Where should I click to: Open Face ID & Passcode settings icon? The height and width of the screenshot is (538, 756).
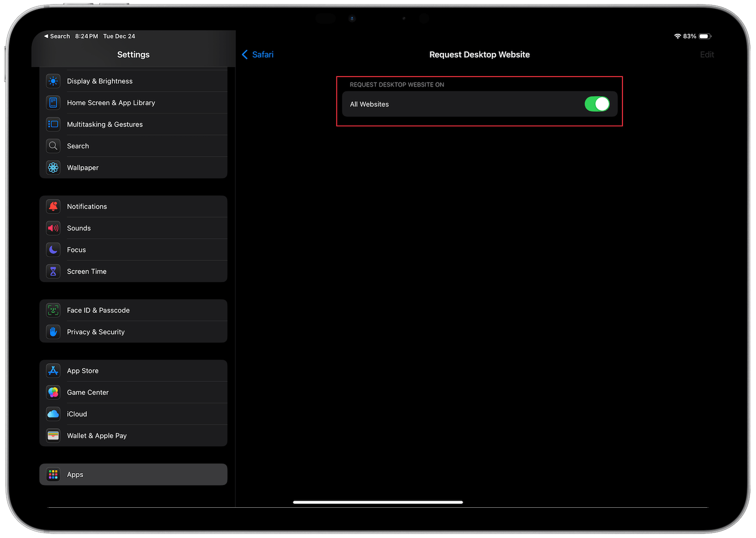click(x=53, y=310)
